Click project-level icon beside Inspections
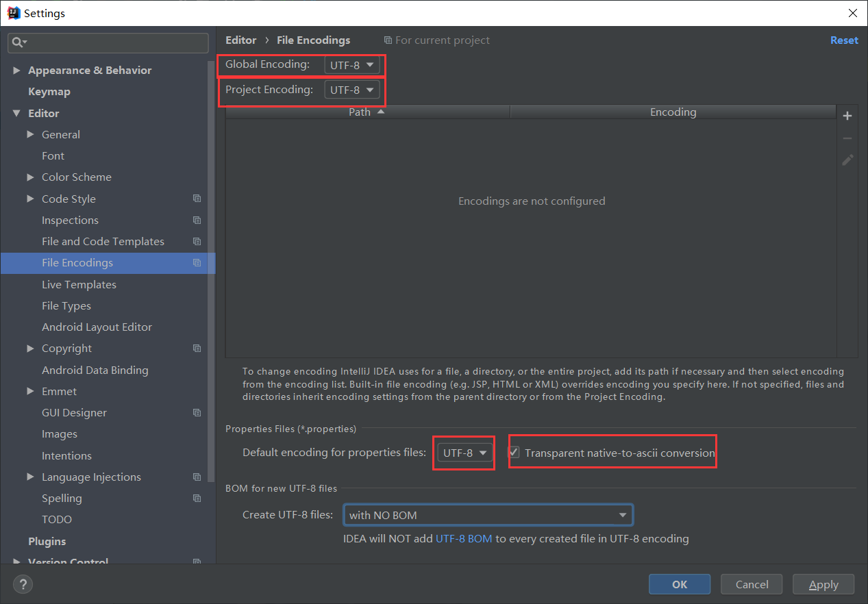Image resolution: width=868 pixels, height=604 pixels. coord(197,220)
